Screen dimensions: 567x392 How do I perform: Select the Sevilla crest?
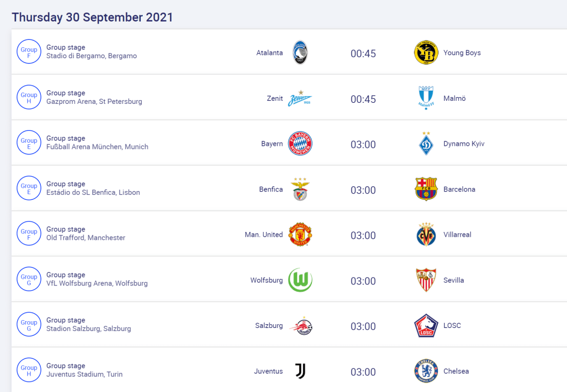tap(426, 280)
